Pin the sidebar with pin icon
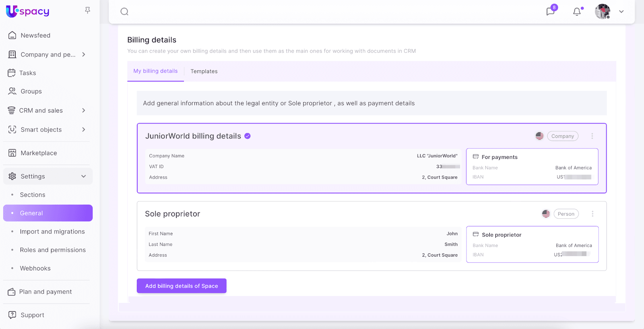Viewport: 644px width, 329px height. tap(87, 10)
